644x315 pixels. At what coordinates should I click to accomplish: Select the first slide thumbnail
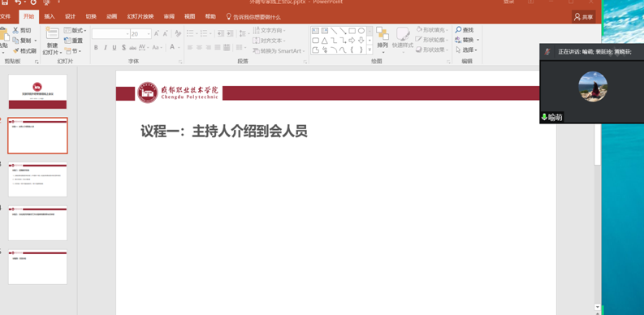(x=38, y=92)
